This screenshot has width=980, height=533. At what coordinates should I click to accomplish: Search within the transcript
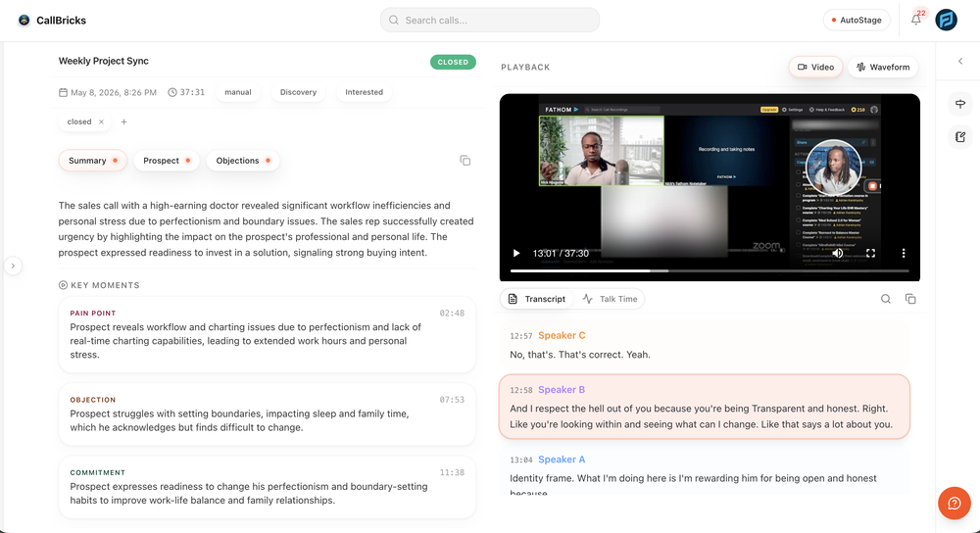point(886,299)
